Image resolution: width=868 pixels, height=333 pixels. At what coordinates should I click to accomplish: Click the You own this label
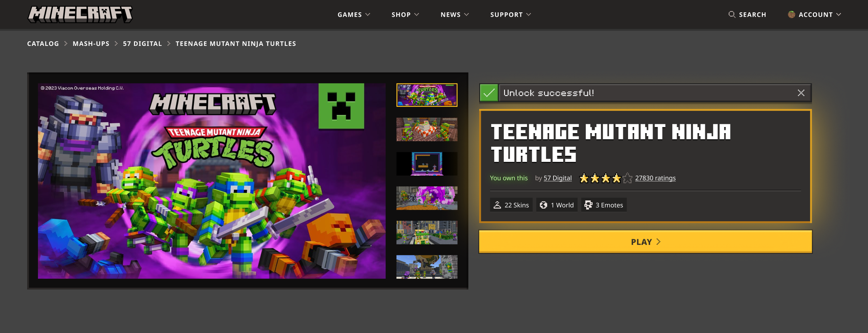pos(509,178)
